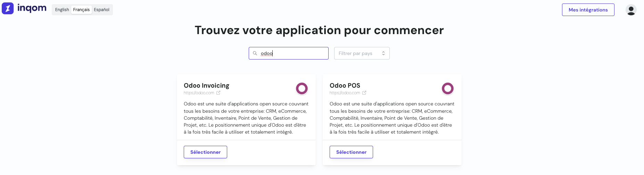
Task: Click the Odoo POS card title
Action: (345, 86)
